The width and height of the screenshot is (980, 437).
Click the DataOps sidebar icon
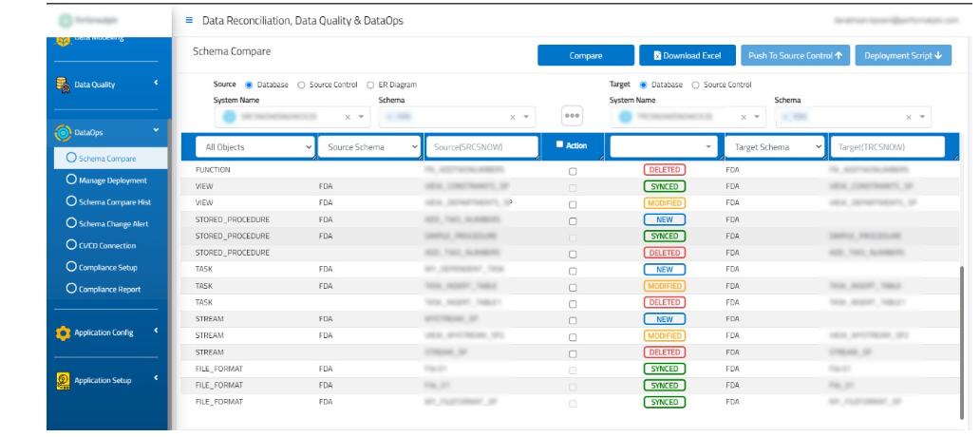tap(63, 133)
